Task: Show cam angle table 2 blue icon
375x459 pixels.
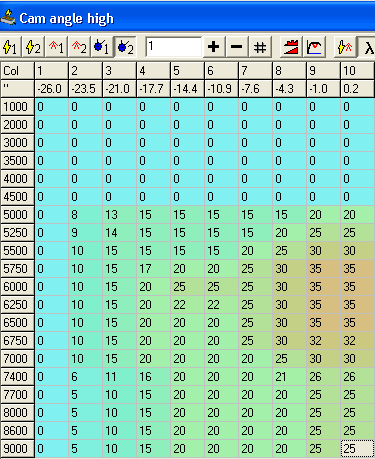Action: (x=125, y=47)
